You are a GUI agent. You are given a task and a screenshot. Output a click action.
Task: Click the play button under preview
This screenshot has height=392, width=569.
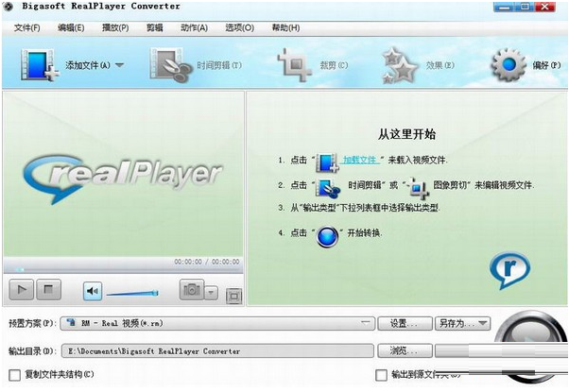pos(22,289)
